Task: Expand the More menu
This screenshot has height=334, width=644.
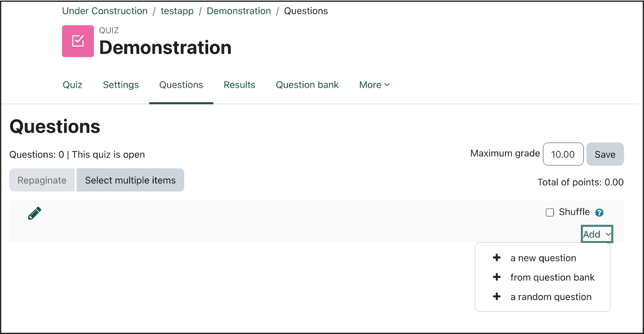Action: coord(374,85)
